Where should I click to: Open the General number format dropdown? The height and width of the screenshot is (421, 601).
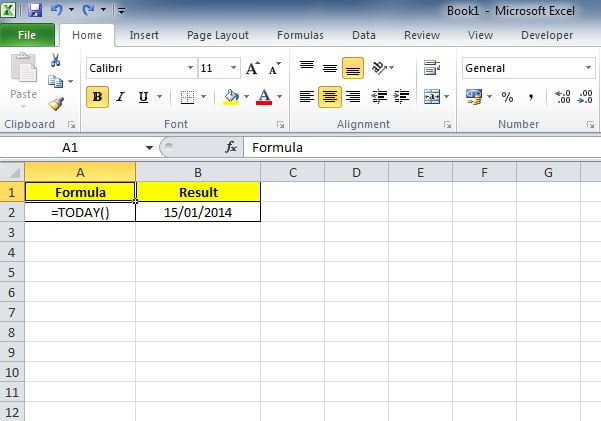click(588, 68)
